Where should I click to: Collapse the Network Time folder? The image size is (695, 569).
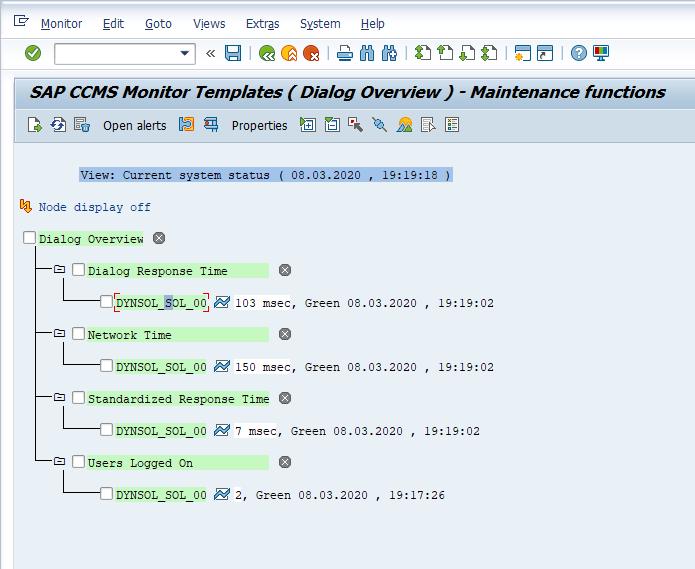[59, 333]
